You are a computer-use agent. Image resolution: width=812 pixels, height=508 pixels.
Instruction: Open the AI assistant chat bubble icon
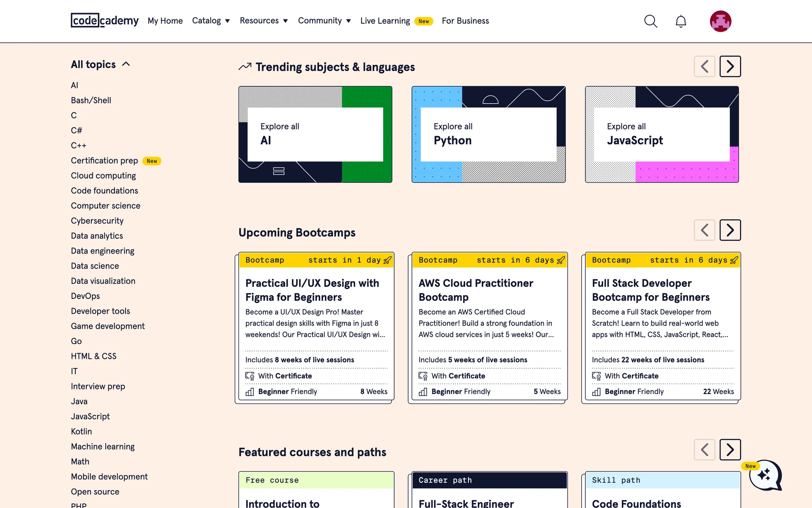tap(765, 475)
